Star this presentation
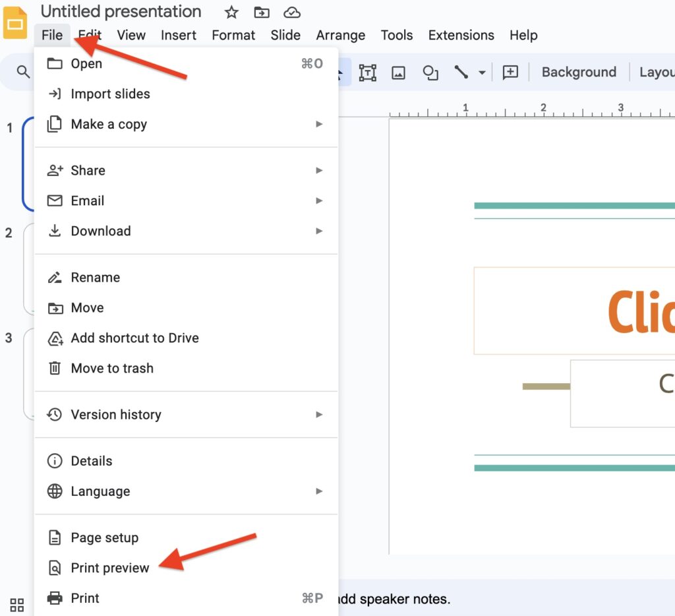Image resolution: width=675 pixels, height=616 pixels. pos(231,12)
